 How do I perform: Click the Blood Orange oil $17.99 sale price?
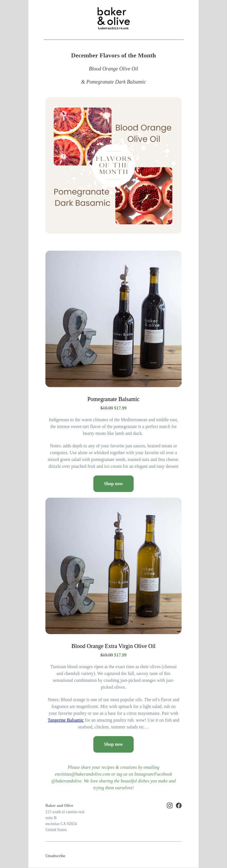tap(120, 655)
